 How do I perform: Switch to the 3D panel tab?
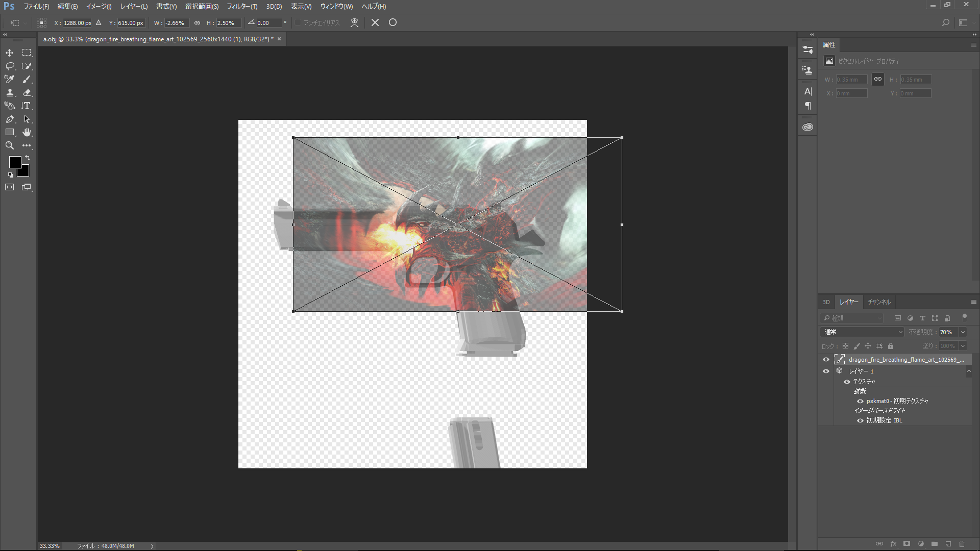(x=826, y=302)
